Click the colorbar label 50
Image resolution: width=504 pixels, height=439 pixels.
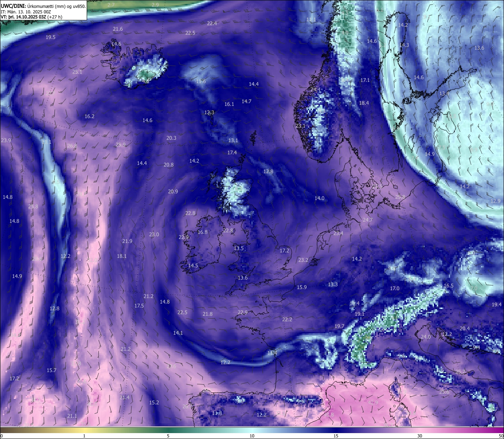coord(500,436)
